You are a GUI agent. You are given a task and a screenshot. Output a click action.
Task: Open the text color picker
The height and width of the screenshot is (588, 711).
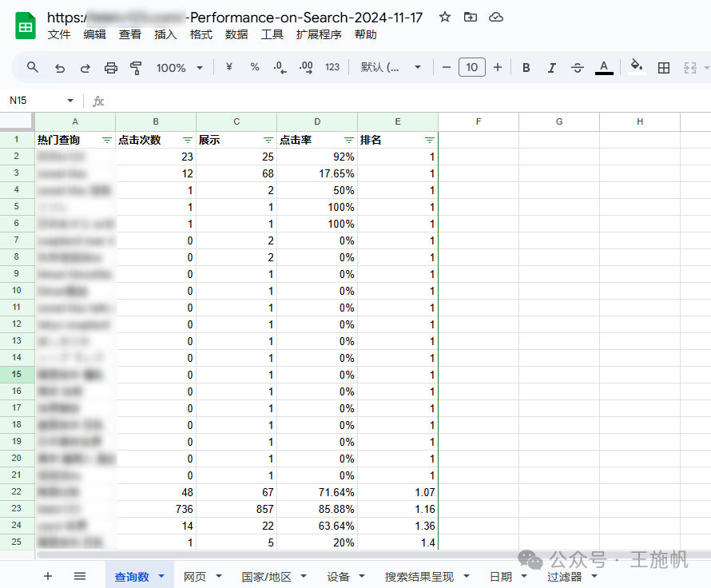pos(604,68)
